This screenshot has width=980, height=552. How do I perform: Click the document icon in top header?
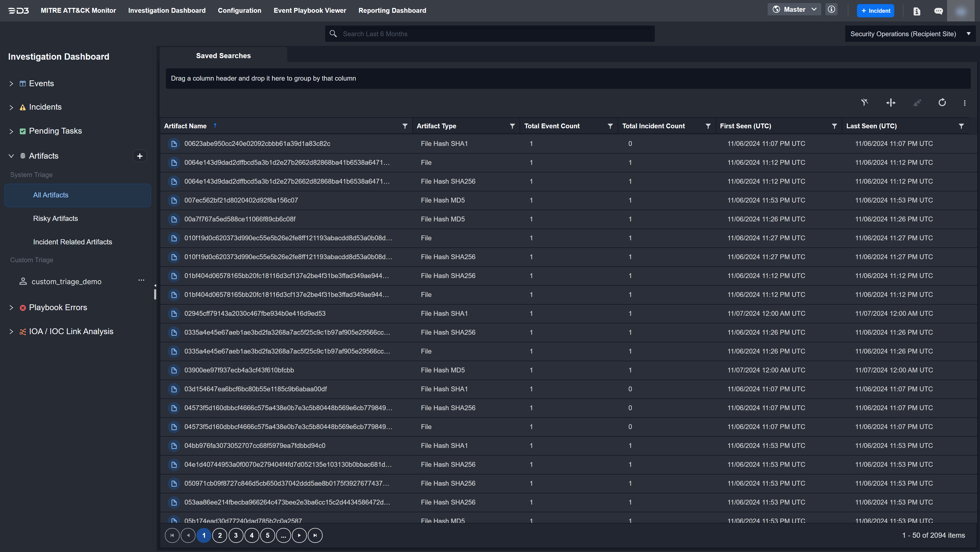[916, 11]
